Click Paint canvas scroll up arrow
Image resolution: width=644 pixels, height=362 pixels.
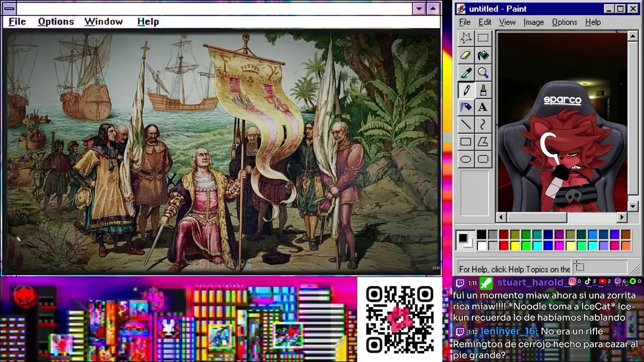[x=632, y=36]
